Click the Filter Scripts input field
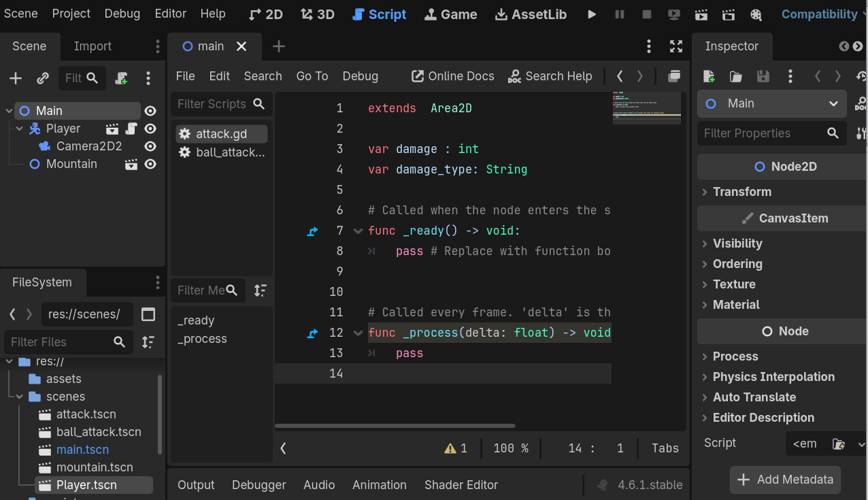Screen dimensions: 868x500 click(x=212, y=104)
